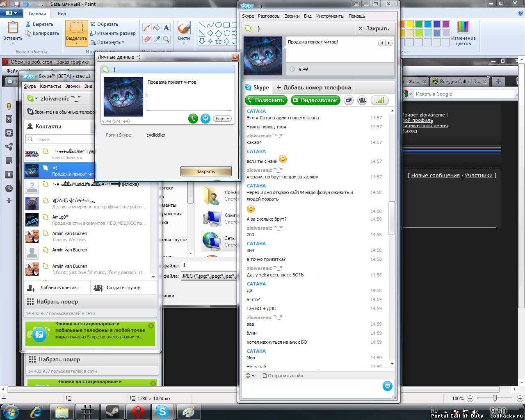Open the Customize Quick Access Toolbar arrow
The height and width of the screenshot is (420, 525).
(43, 4)
